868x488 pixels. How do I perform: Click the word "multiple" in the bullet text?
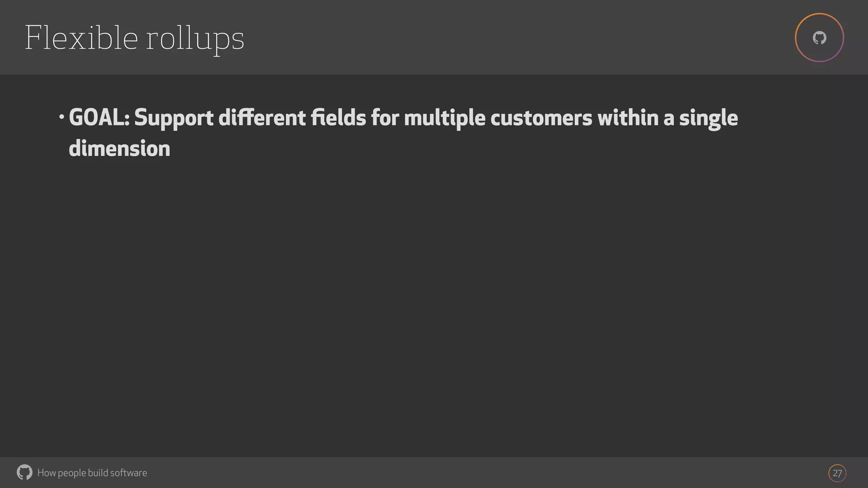[445, 118]
